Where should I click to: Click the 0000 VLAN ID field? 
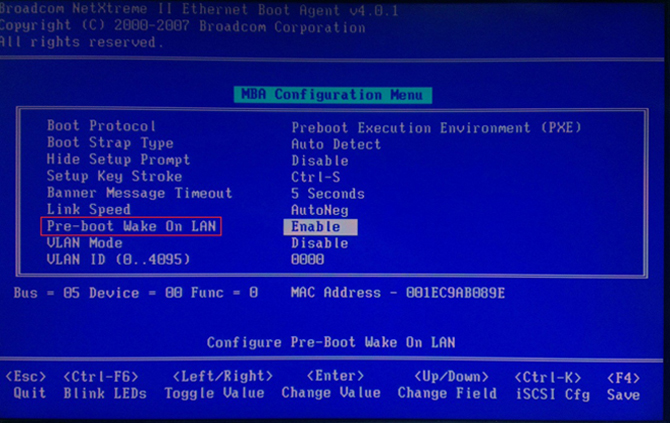tap(308, 259)
